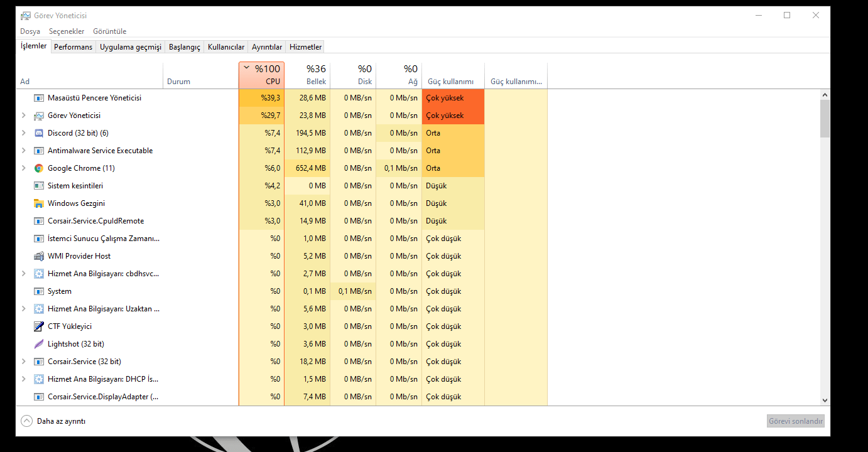Viewport: 868px width, 452px height.
Task: Expand Antimalware Service Executable group
Action: [x=24, y=151]
